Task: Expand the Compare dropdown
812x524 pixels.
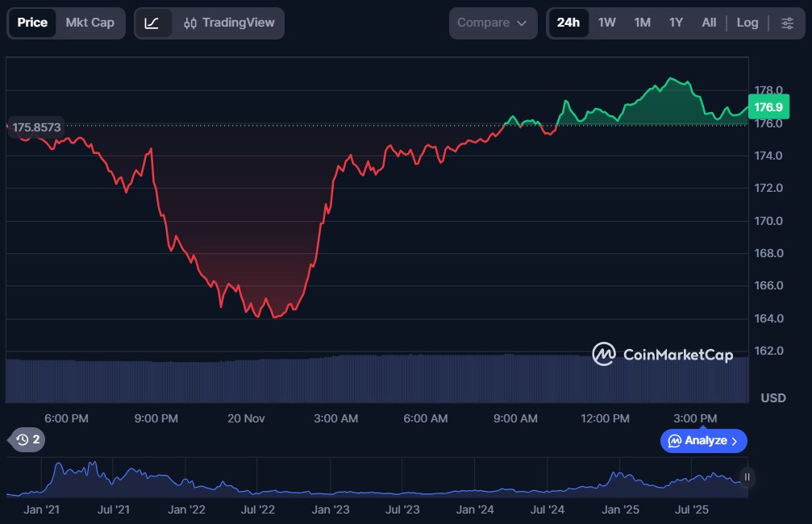Action: tap(493, 23)
